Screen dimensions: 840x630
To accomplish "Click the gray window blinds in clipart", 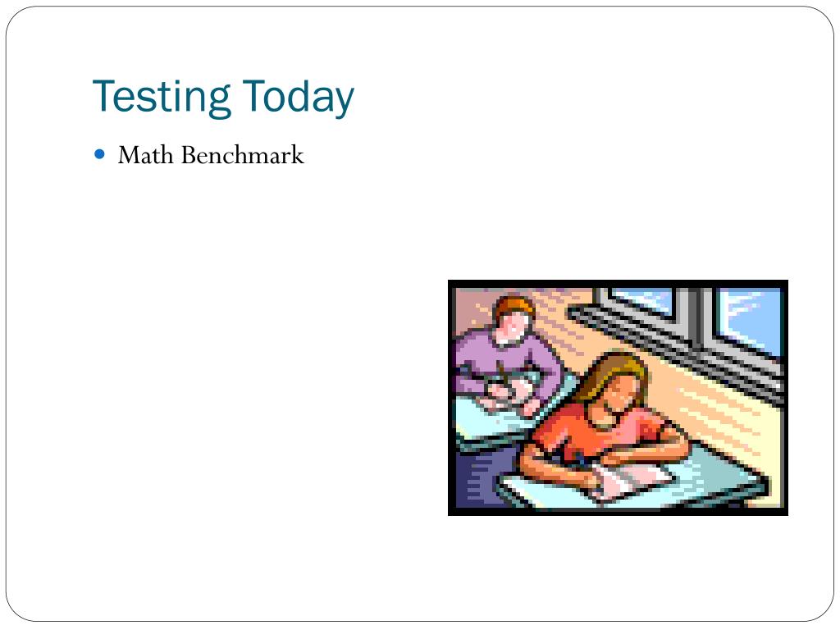I will (675, 343).
